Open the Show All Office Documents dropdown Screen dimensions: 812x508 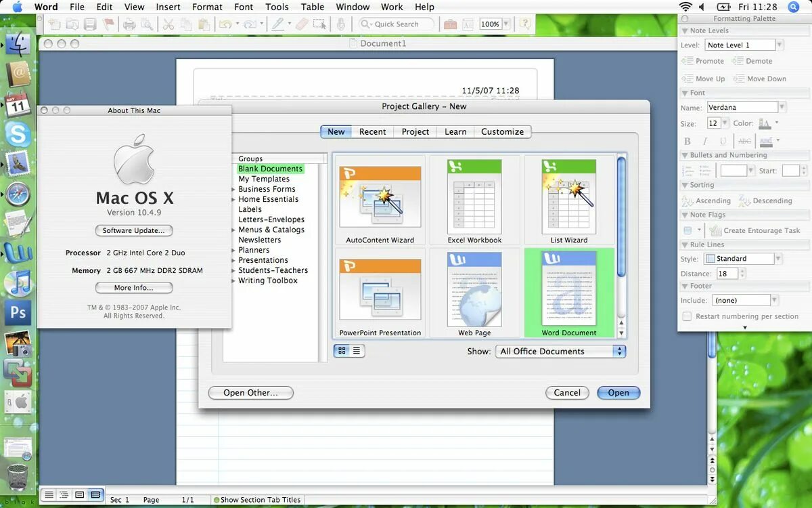coord(560,352)
